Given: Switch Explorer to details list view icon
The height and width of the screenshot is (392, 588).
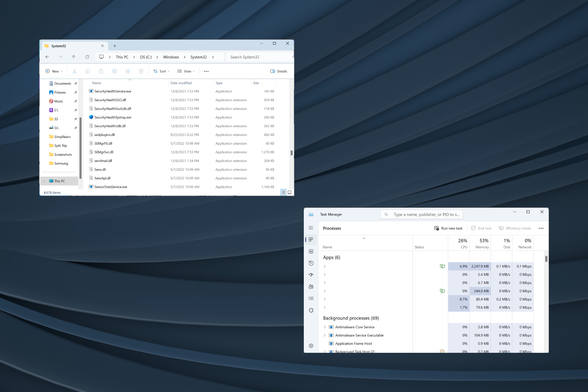Looking at the screenshot, I should click(x=284, y=192).
